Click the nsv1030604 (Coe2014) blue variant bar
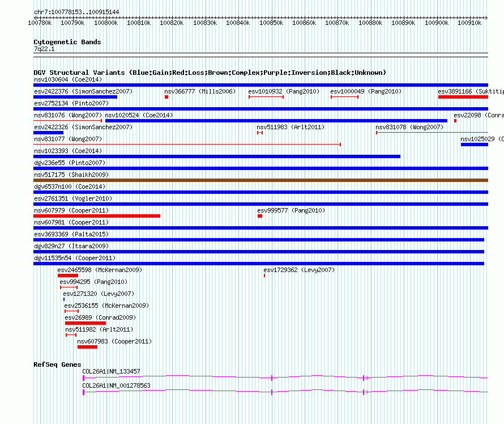 point(260,85)
